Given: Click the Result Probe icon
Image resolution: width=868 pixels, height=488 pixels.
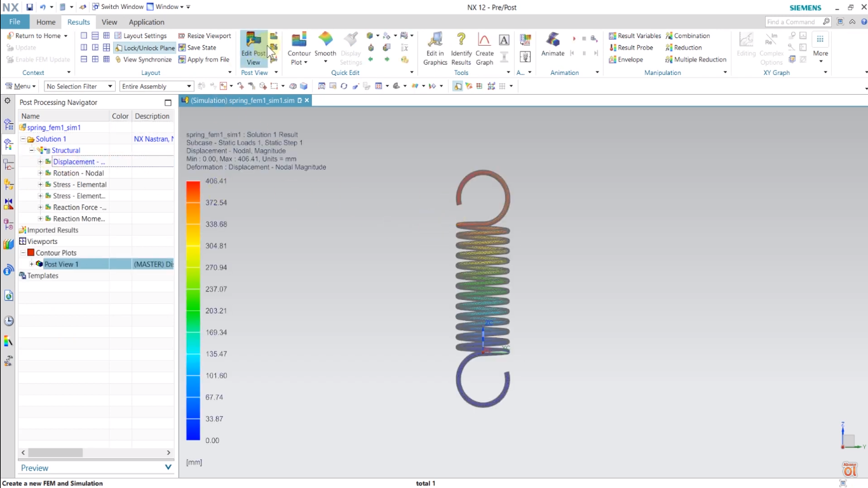Looking at the screenshot, I should tap(630, 47).
